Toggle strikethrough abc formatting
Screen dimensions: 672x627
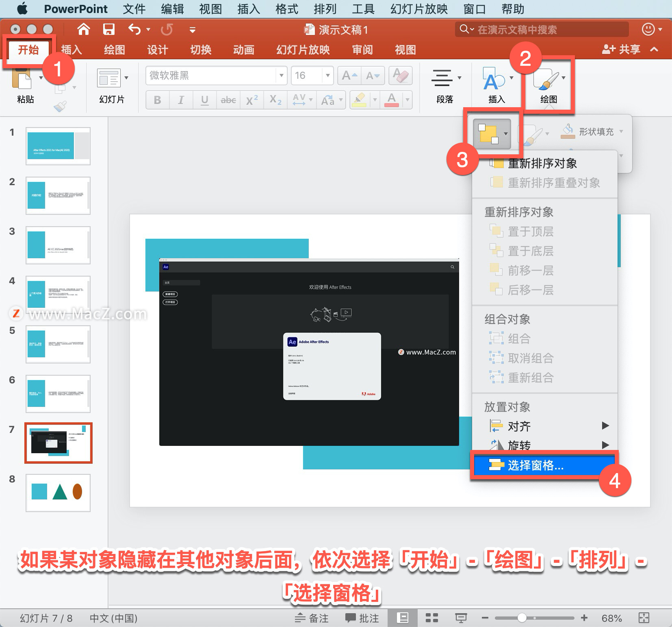228,100
